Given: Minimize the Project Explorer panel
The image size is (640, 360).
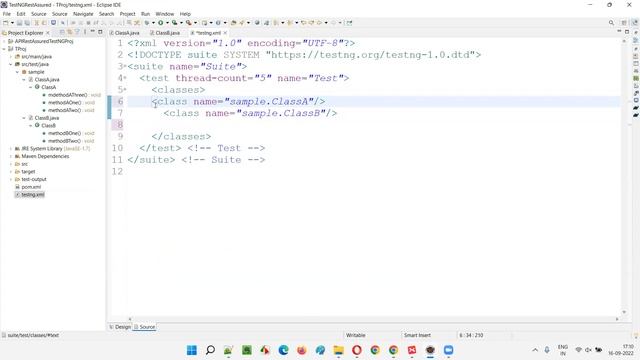Looking at the screenshot, I should (x=93, y=32).
